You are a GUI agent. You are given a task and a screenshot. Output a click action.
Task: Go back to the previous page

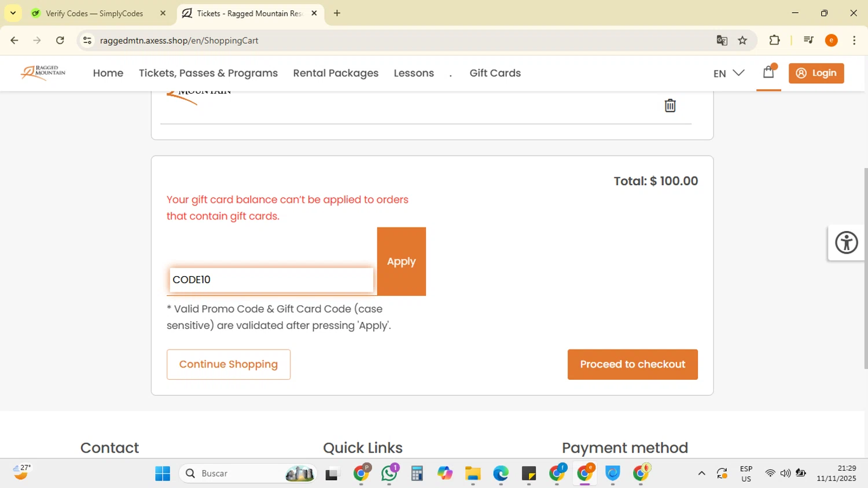point(14,41)
